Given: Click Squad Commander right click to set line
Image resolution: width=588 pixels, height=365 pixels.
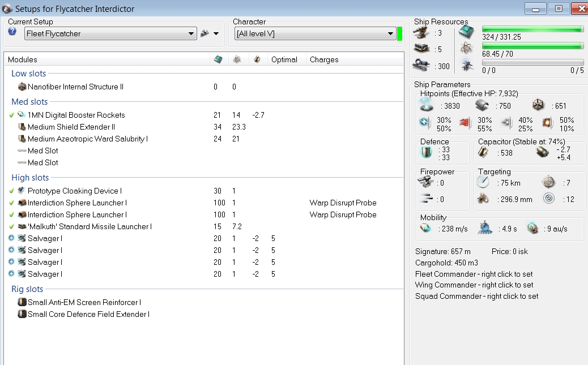Looking at the screenshot, I should (476, 296).
